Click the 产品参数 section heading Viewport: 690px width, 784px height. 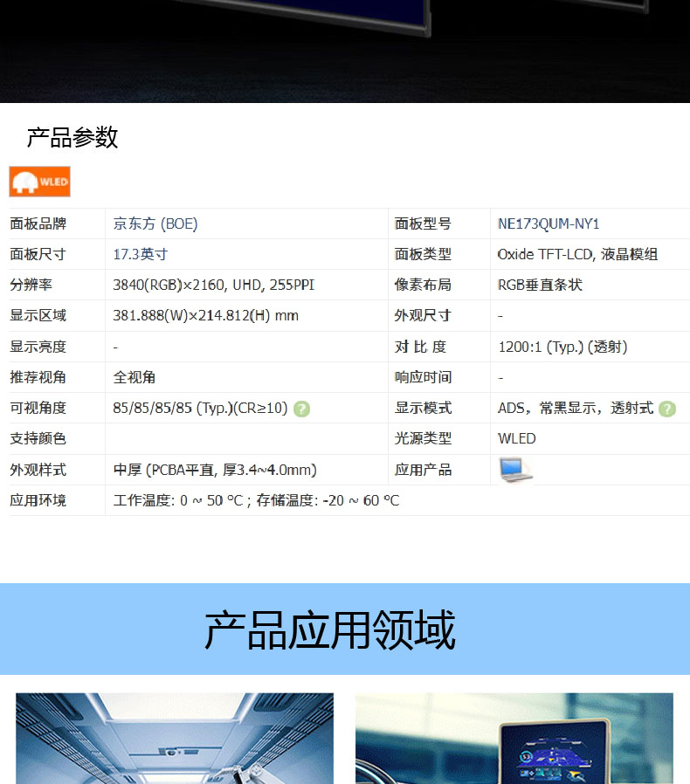72,137
